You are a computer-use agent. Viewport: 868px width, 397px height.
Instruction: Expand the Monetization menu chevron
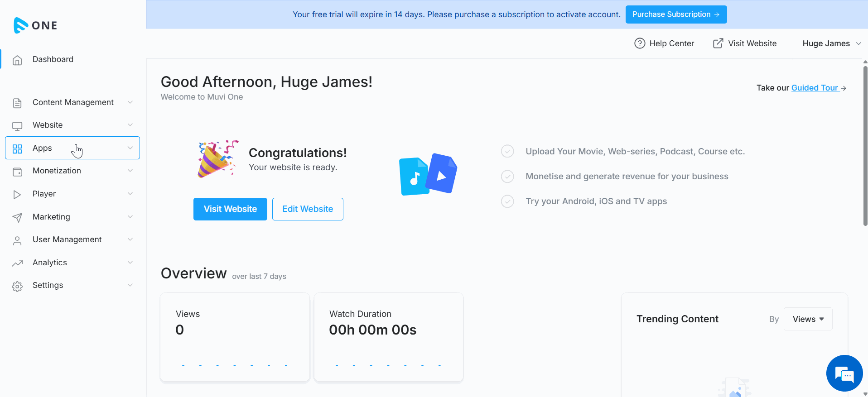tap(130, 171)
